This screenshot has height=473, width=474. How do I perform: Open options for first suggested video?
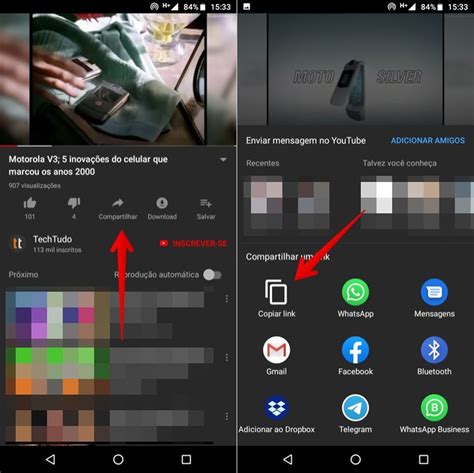point(227,298)
